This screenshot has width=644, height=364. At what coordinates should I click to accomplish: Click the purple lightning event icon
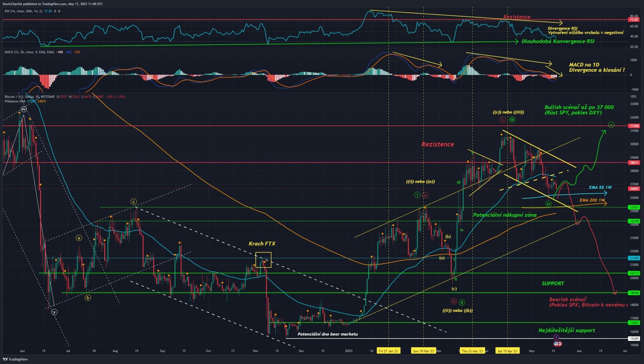556,337
